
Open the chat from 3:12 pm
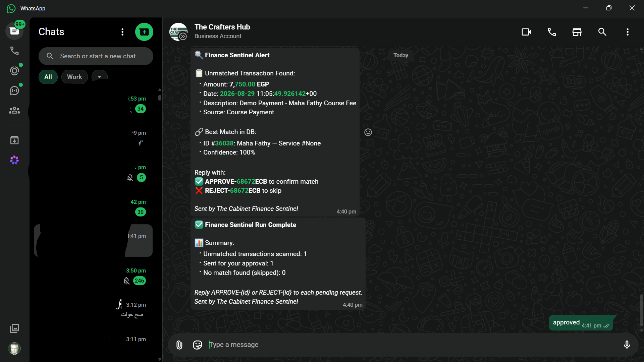coord(93,310)
